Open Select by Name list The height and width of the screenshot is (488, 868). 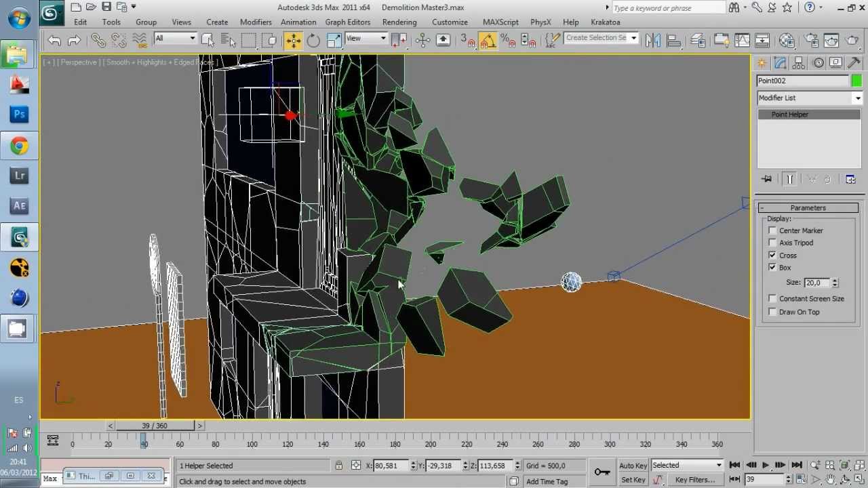pos(228,41)
